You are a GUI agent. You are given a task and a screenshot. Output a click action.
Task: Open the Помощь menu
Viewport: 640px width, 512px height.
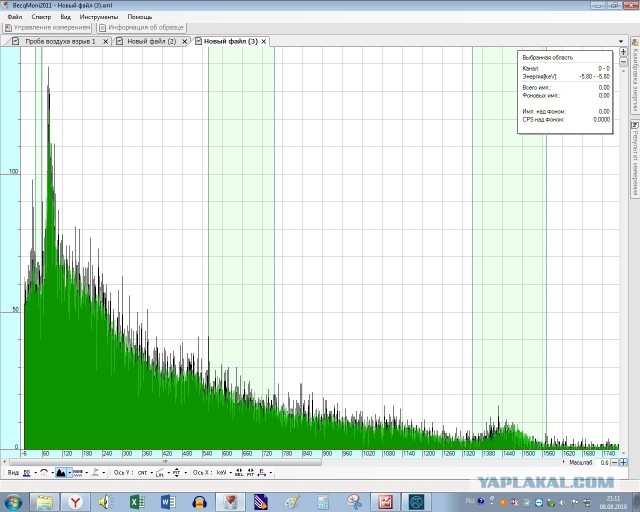[x=140, y=17]
